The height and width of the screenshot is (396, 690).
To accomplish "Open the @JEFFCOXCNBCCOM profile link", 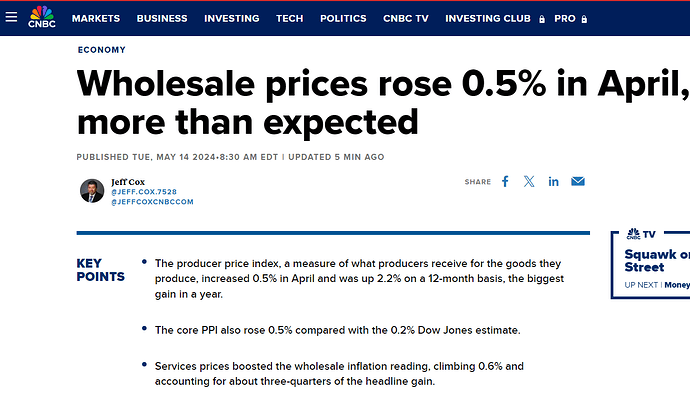I will pos(152,202).
